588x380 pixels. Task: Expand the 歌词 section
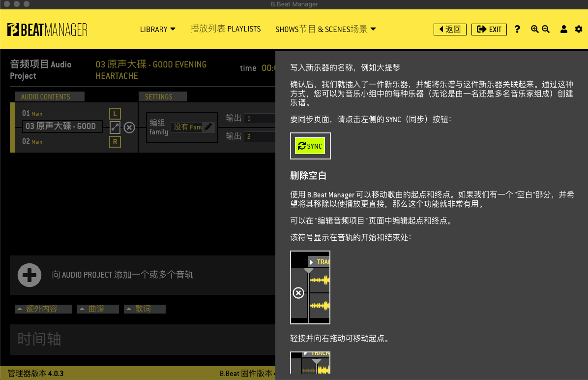(x=145, y=309)
